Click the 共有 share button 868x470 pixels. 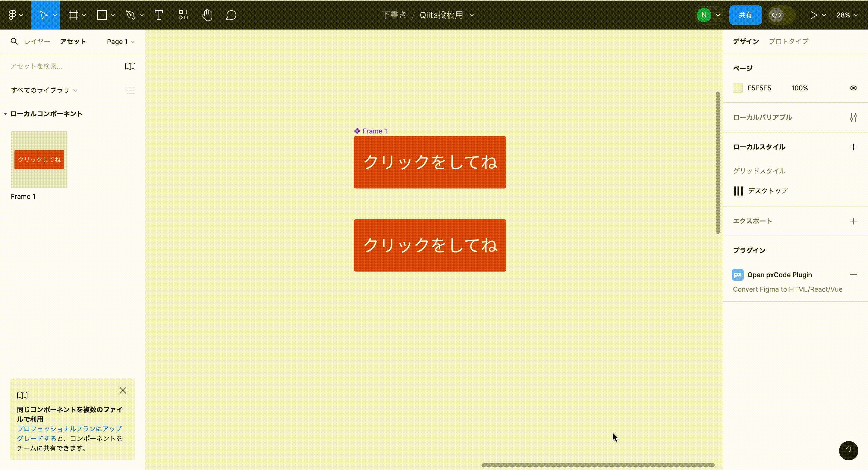click(x=745, y=14)
